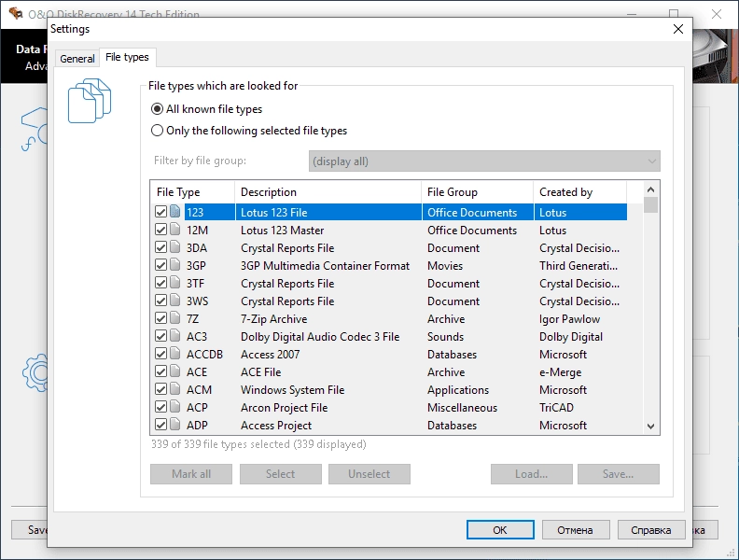This screenshot has width=739, height=560.
Task: Click the ADP file icon
Action: pos(174,425)
